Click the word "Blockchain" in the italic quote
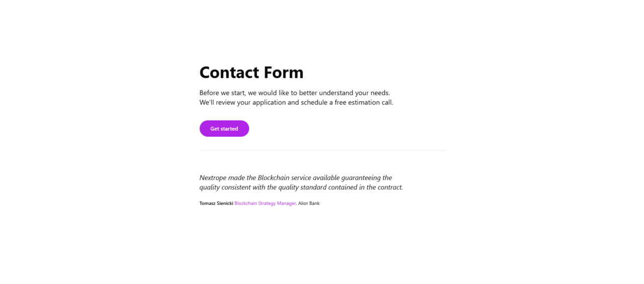 (274, 178)
